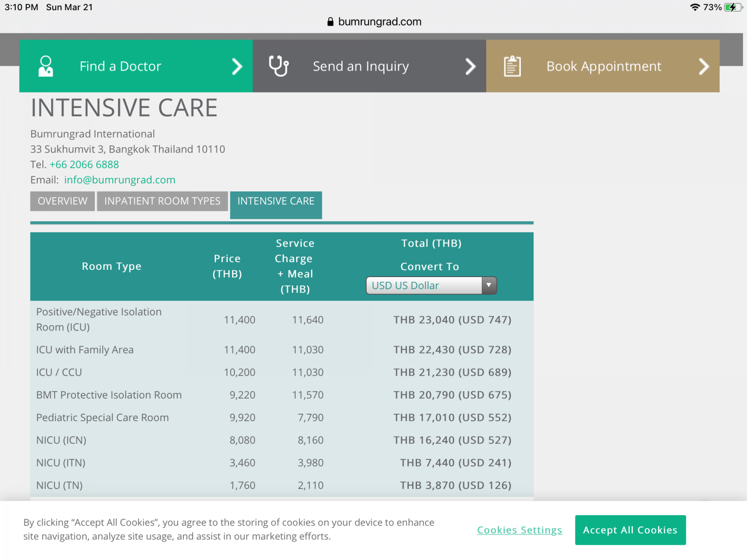Click the Find a Doctor banner text
The width and height of the screenshot is (747, 560).
(x=120, y=67)
